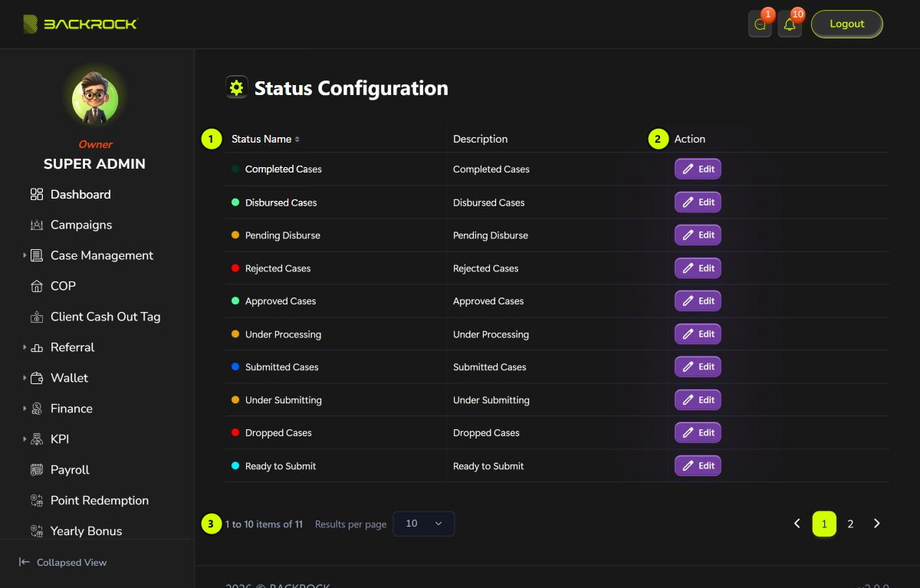The height and width of the screenshot is (588, 920).
Task: Open the COP menu item
Action: pyautogui.click(x=63, y=287)
